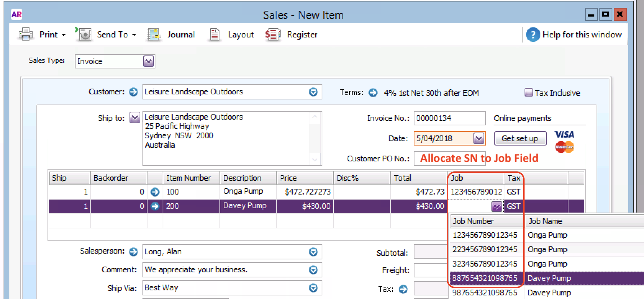The image size is (644, 299).
Task: Click the Salesperson zoom arrow icon
Action: point(133,252)
